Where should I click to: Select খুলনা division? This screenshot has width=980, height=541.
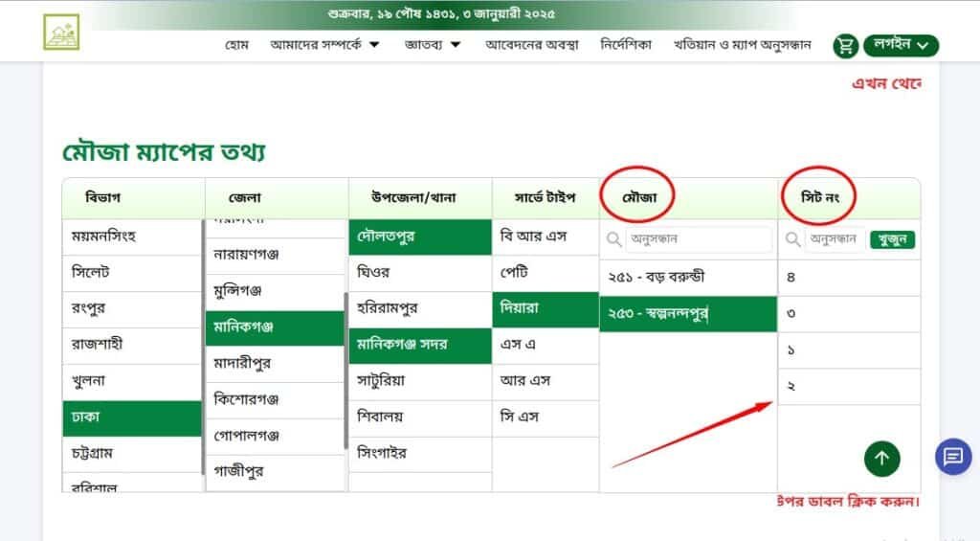pos(132,381)
